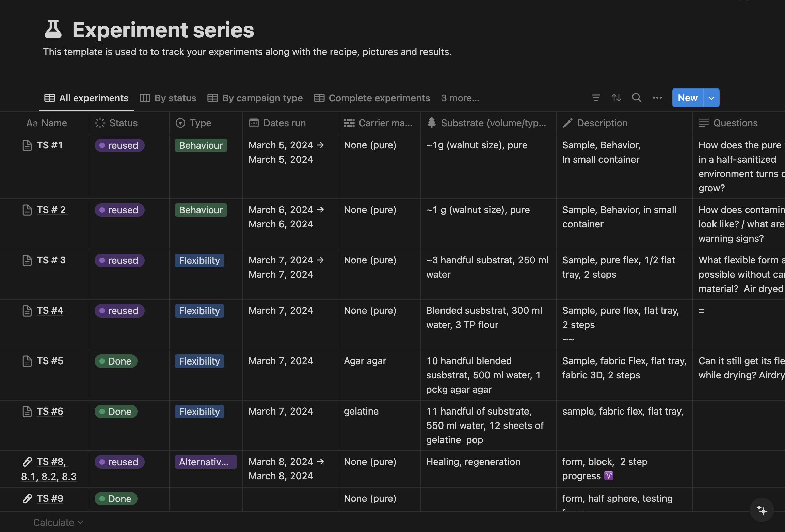Click the Behaviour type tag of TS #1
Screen dimensions: 785x532
[x=201, y=145]
